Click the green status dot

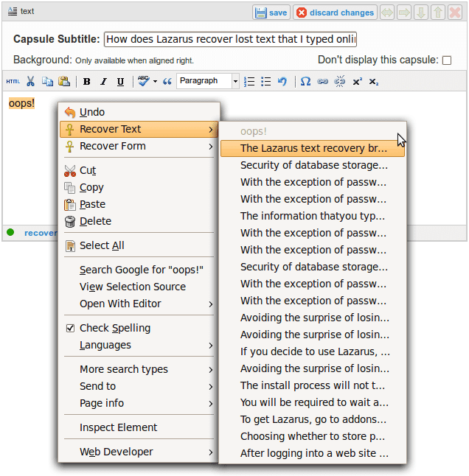coord(10,232)
